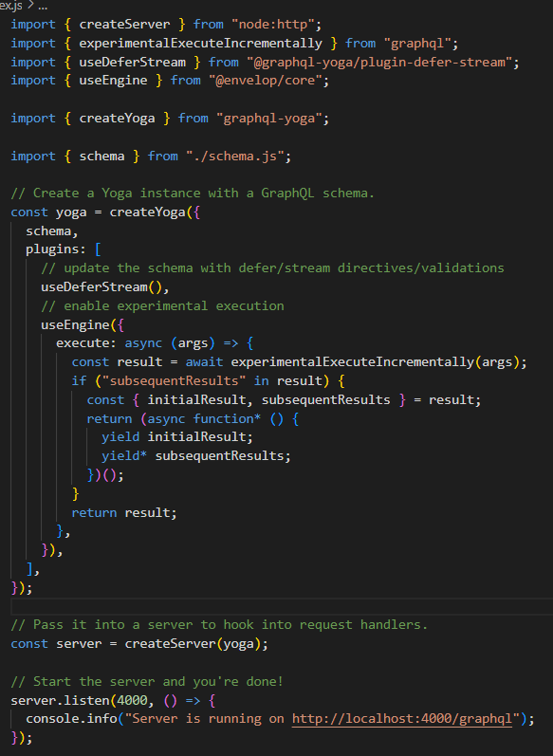Click the "useEngine({" call line
This screenshot has width=553, height=756.
pos(83,325)
